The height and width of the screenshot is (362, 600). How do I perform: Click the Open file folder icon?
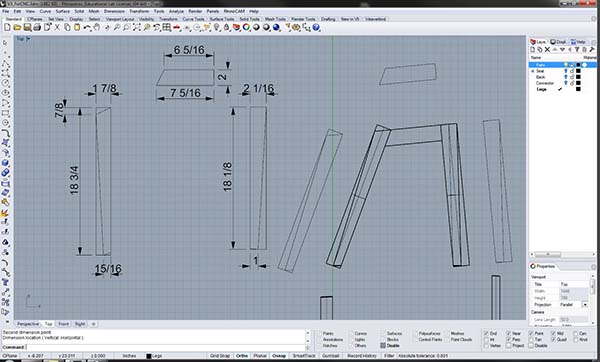[x=17, y=28]
